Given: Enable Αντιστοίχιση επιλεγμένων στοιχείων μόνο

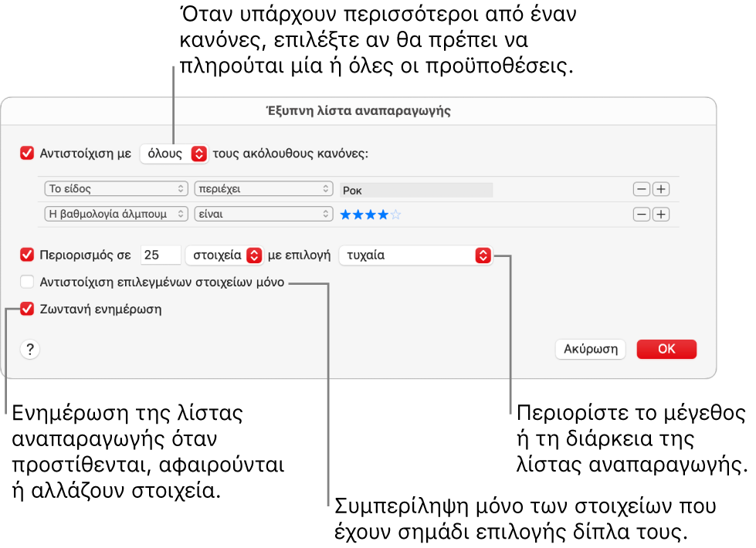Looking at the screenshot, I should (x=26, y=282).
